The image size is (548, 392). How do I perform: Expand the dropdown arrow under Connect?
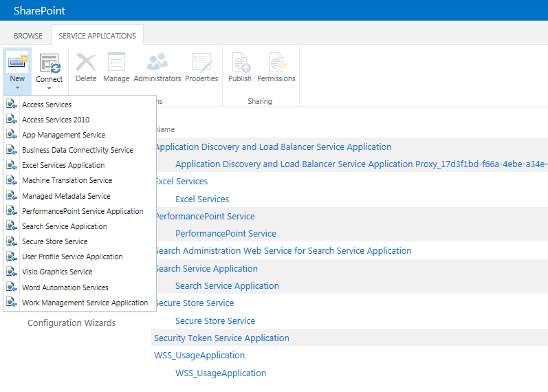[49, 89]
